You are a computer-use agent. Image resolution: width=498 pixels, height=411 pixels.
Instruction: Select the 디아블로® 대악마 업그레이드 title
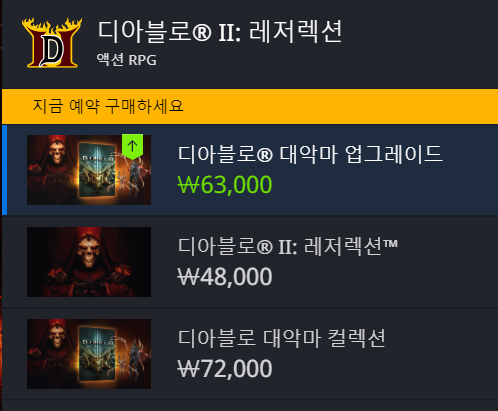click(x=310, y=154)
